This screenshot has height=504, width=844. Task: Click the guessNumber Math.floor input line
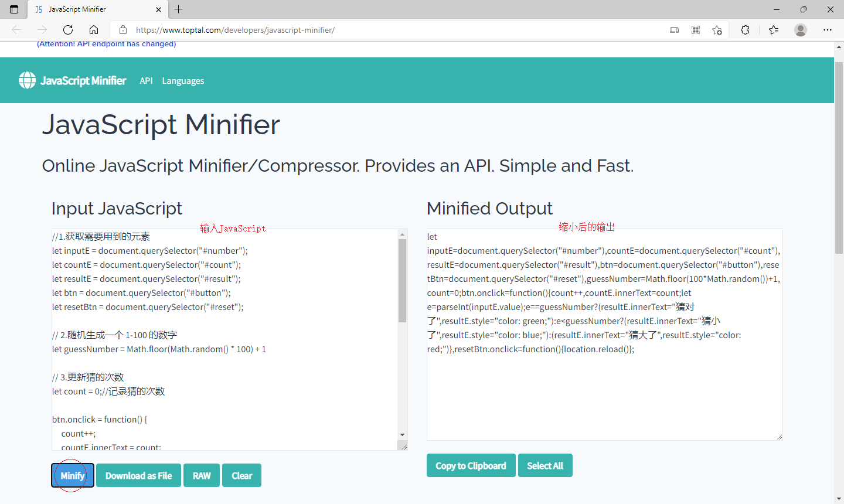159,349
